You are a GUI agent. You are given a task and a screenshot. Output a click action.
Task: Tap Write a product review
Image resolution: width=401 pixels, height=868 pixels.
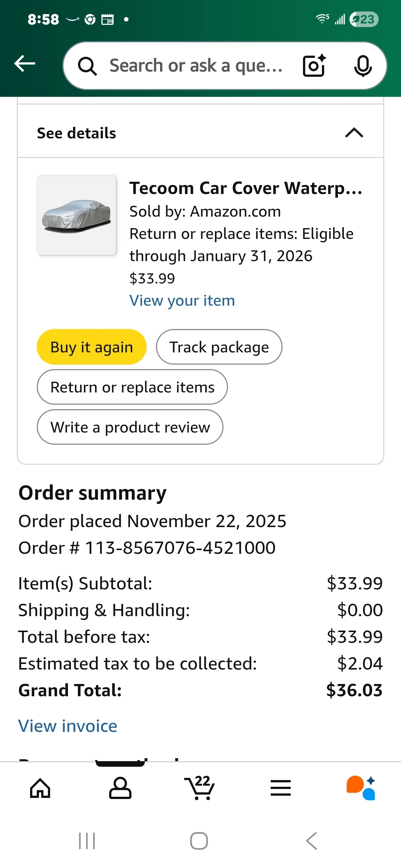tap(130, 427)
